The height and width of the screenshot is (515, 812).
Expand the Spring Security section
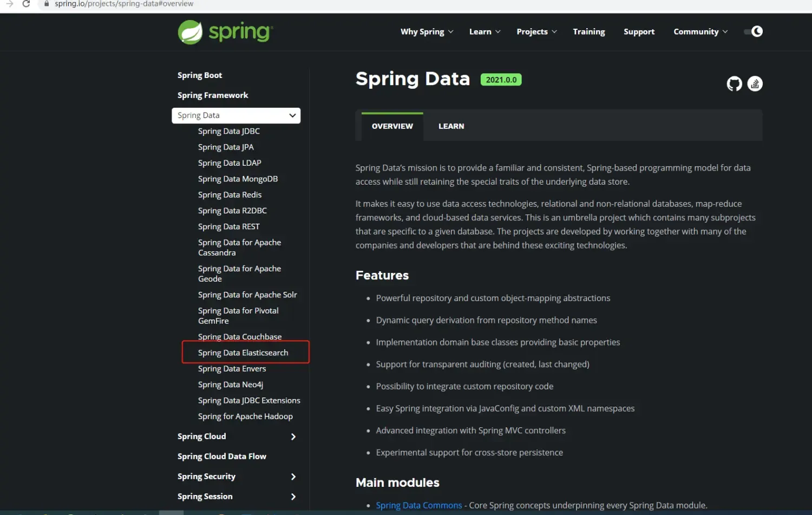(293, 477)
